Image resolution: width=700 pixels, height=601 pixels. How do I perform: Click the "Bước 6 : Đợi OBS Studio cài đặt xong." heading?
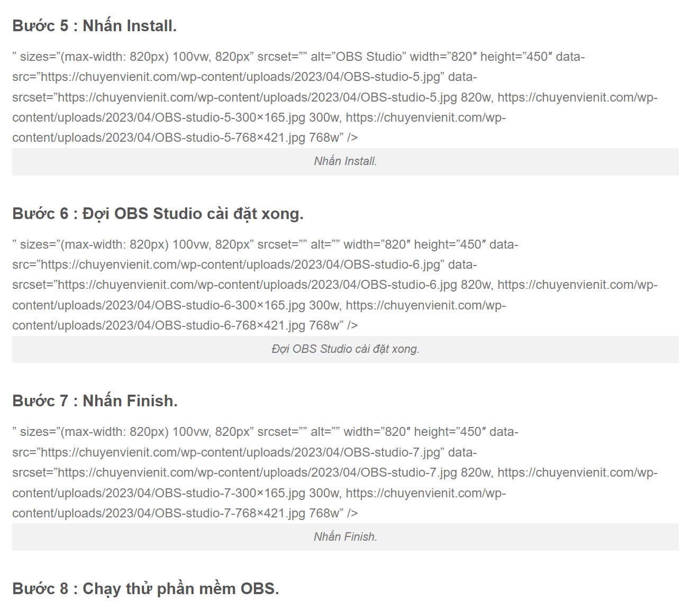point(158,214)
